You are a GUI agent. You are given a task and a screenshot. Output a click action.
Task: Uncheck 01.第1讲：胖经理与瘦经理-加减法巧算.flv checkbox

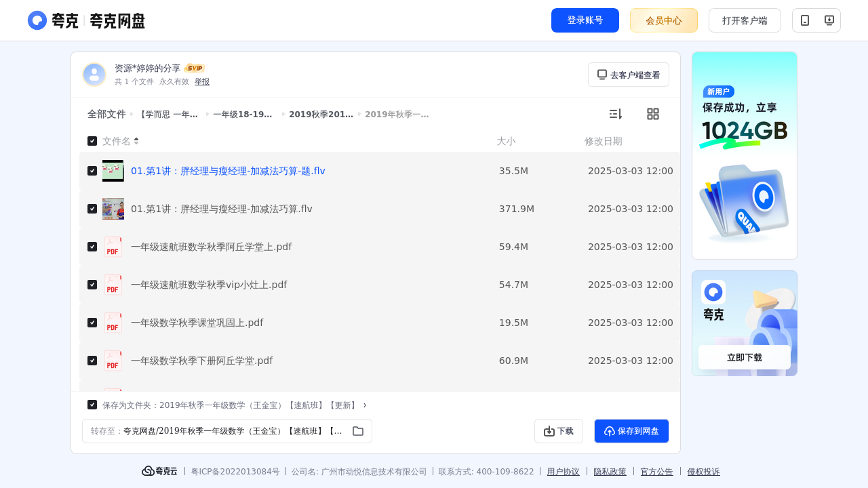pos(92,209)
